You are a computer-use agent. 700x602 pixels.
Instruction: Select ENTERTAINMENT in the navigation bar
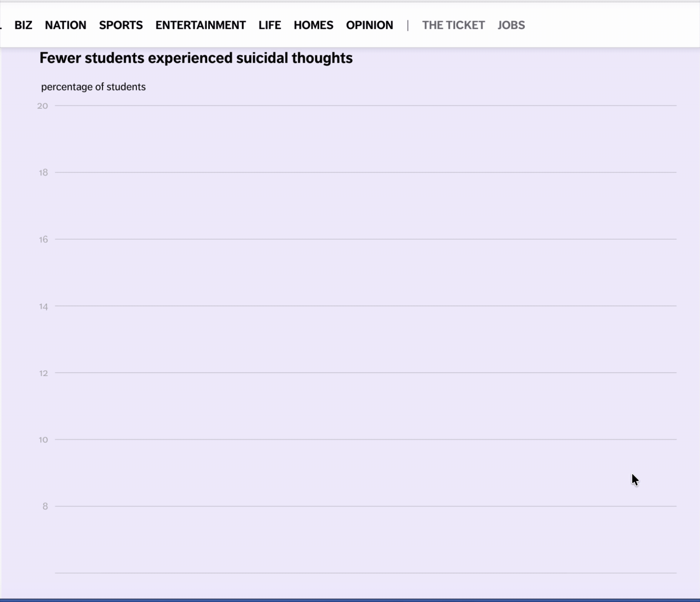[201, 25]
